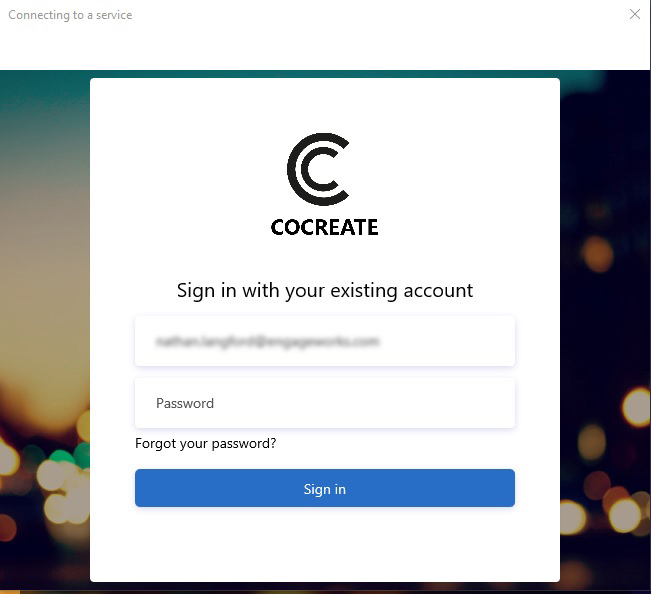Click the CoCreate double-C logo icon
651x594 pixels.
point(318,169)
